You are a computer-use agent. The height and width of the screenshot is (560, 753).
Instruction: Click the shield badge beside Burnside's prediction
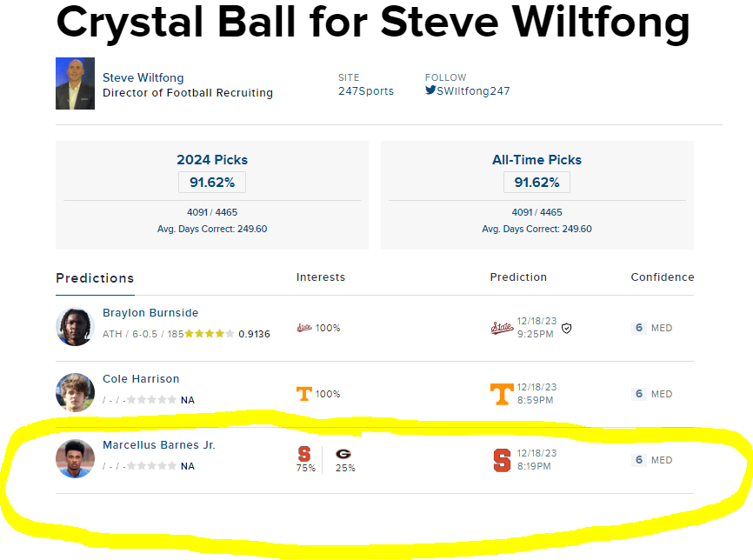[x=567, y=329]
